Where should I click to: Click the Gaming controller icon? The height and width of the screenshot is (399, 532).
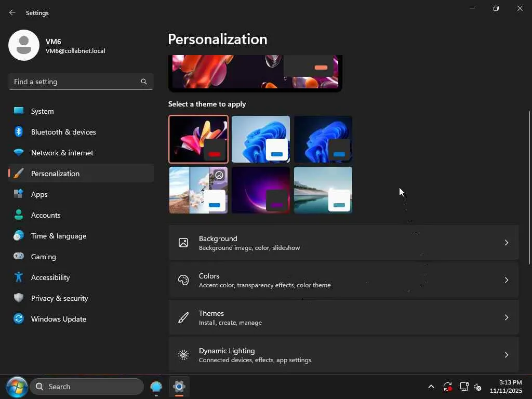click(19, 256)
